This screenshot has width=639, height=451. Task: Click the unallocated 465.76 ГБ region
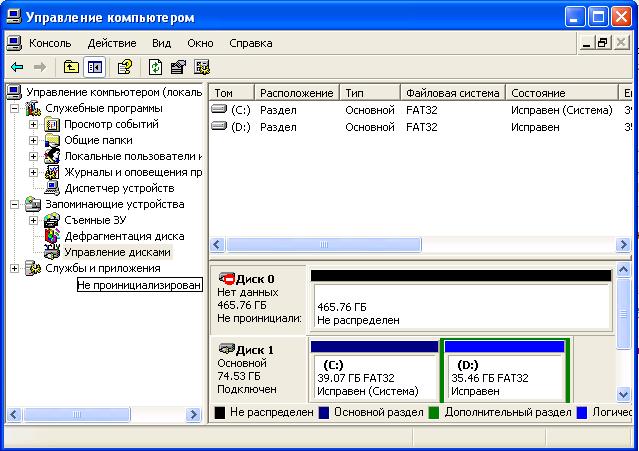click(x=460, y=312)
